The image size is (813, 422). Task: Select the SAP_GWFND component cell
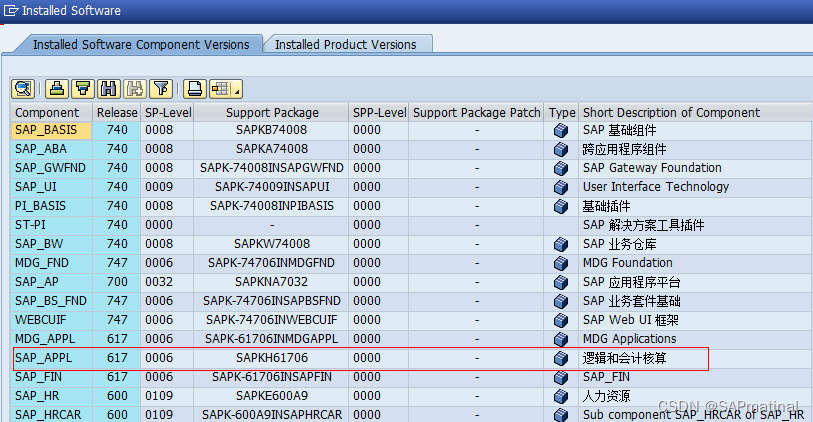click(51, 168)
